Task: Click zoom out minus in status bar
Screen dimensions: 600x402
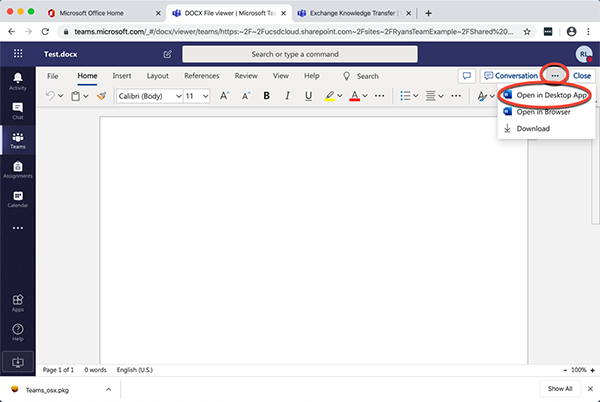Action: [565, 370]
